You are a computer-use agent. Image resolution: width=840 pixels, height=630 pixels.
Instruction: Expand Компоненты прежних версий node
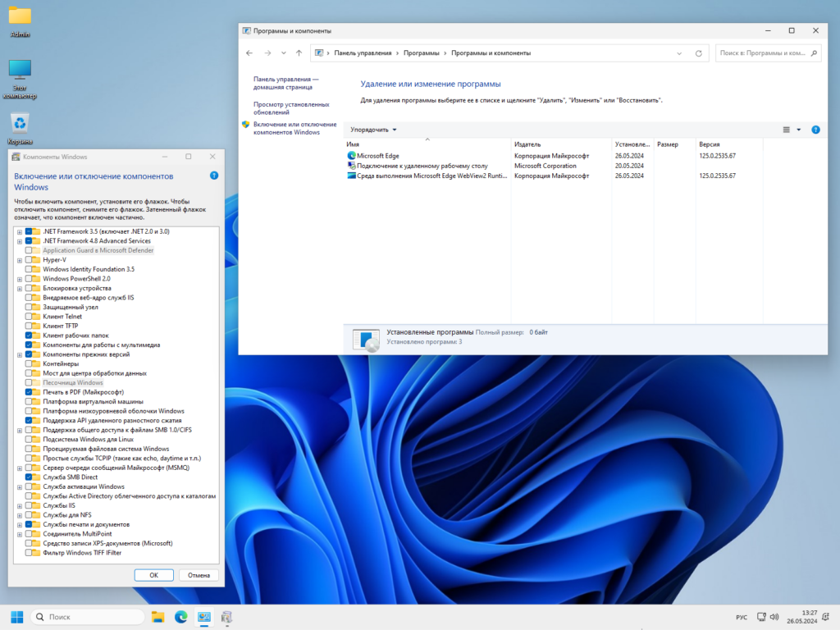(x=20, y=354)
